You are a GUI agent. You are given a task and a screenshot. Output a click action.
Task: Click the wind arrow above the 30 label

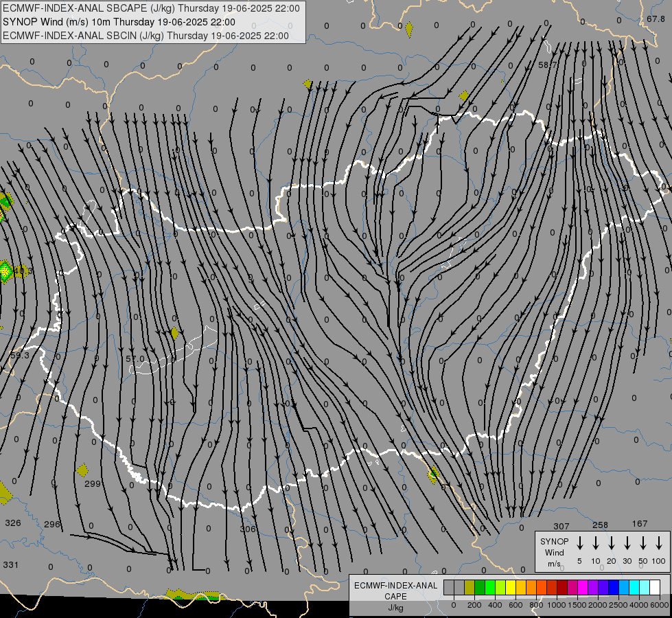(627, 543)
